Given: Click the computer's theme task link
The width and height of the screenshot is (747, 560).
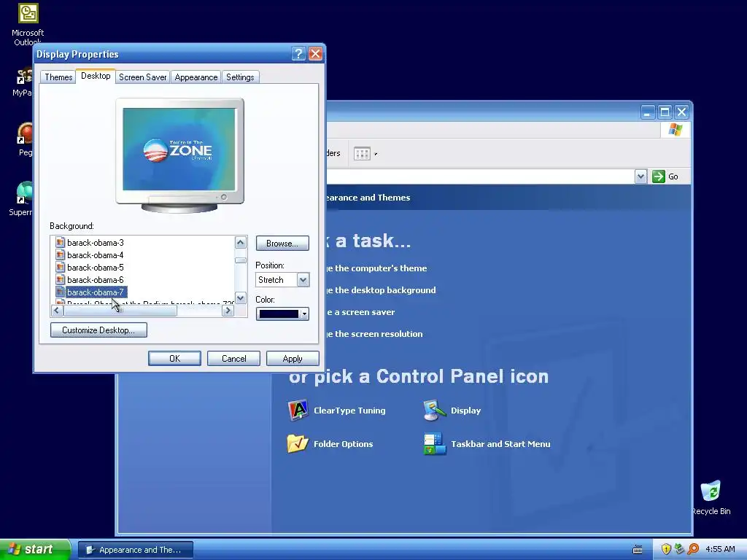Looking at the screenshot, I should (x=377, y=268).
